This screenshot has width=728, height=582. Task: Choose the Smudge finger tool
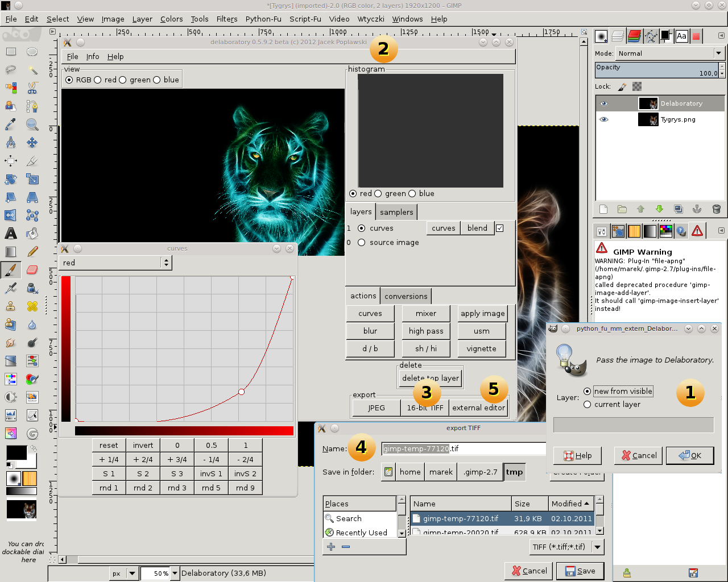coord(11,343)
